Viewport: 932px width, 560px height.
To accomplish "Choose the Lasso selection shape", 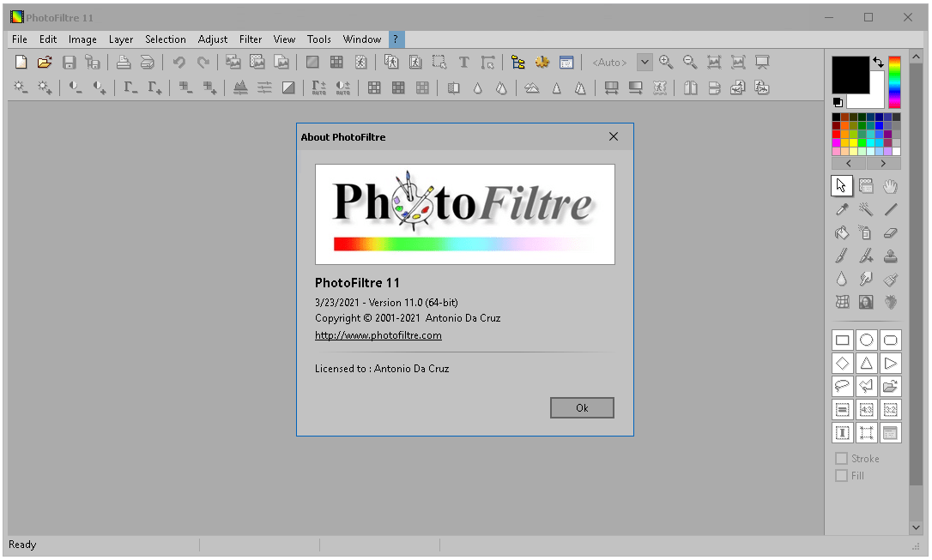I will (842, 387).
